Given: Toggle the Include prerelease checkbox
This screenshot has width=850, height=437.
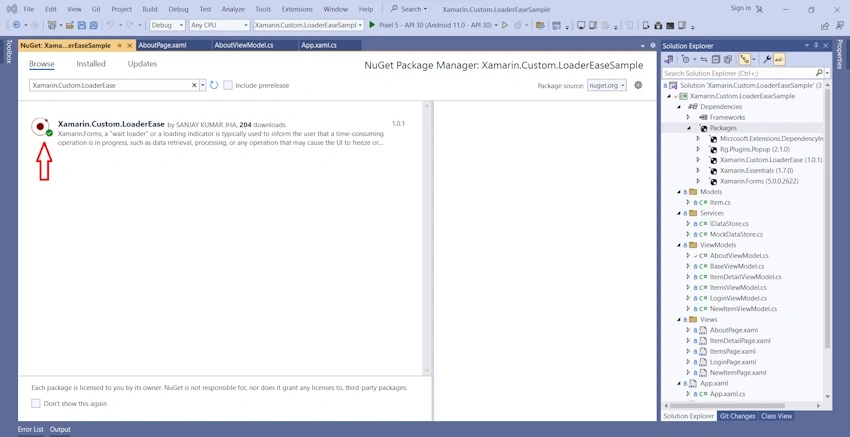Looking at the screenshot, I should click(228, 85).
